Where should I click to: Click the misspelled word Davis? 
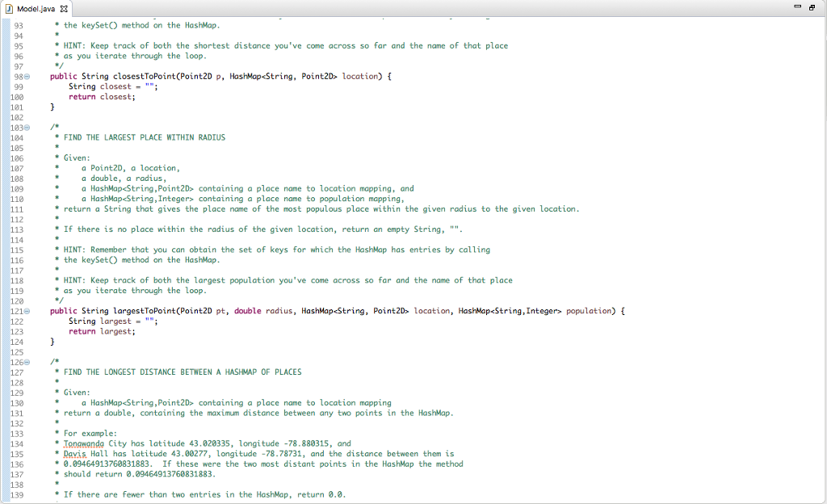pos(74,453)
